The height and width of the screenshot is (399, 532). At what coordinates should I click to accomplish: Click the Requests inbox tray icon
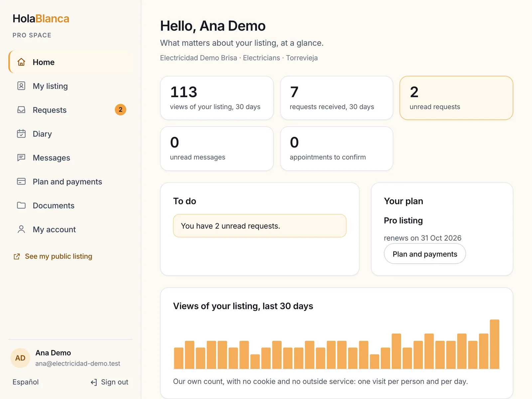coord(21,110)
